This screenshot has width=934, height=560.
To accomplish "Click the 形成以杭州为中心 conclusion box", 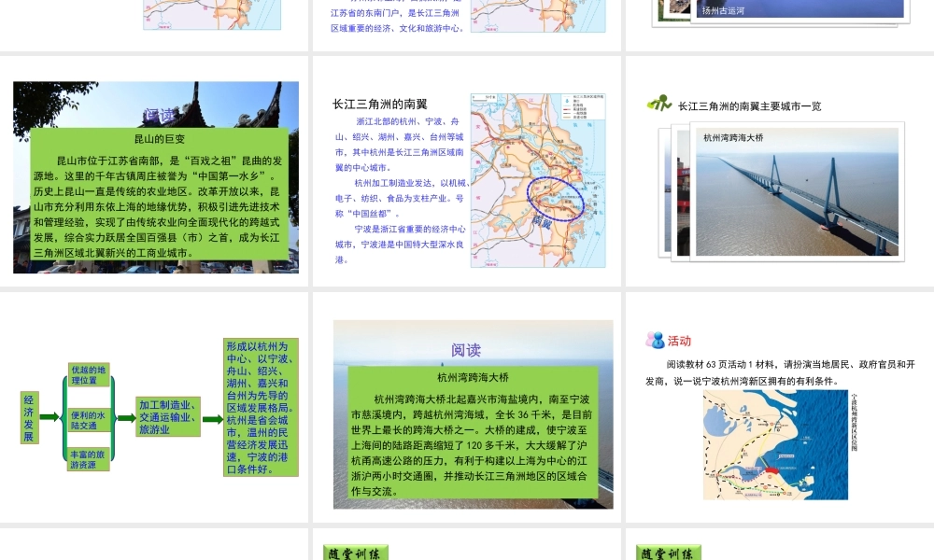I will click(261, 407).
